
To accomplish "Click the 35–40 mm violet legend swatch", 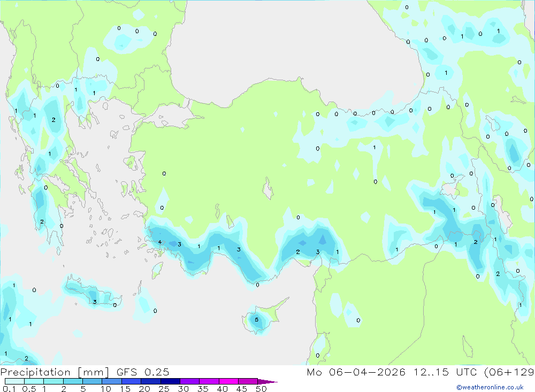I will tap(209, 381).
